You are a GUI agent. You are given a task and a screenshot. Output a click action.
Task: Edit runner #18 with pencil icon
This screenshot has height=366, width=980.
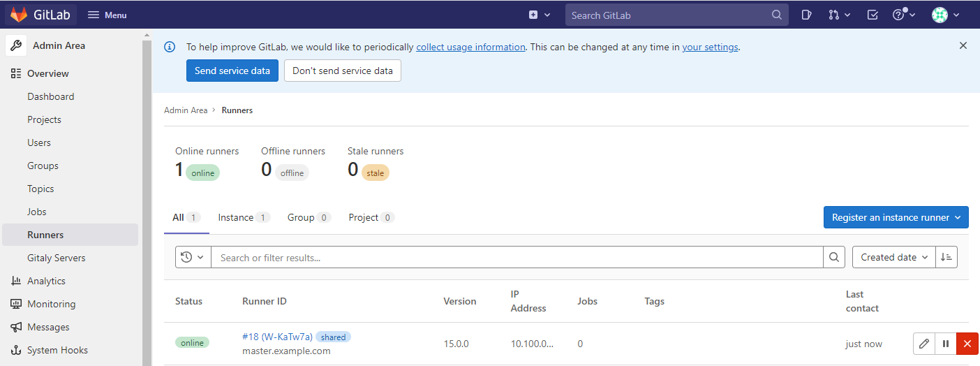point(924,344)
